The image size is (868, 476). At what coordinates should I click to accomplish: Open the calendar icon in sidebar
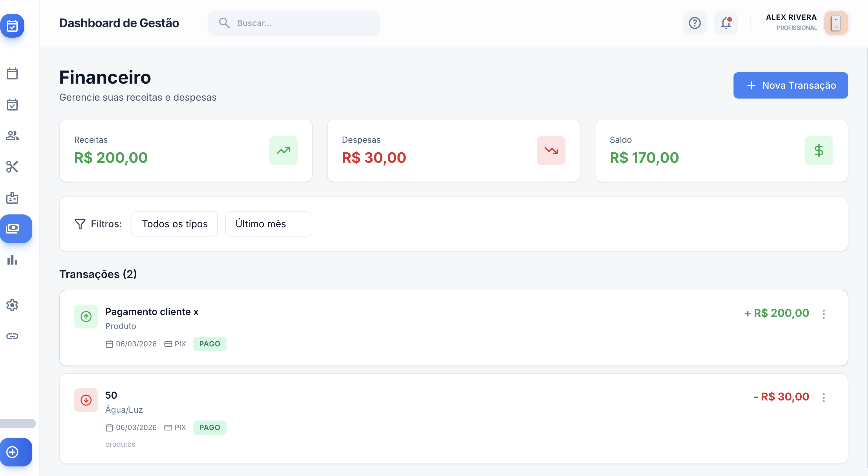[12, 73]
